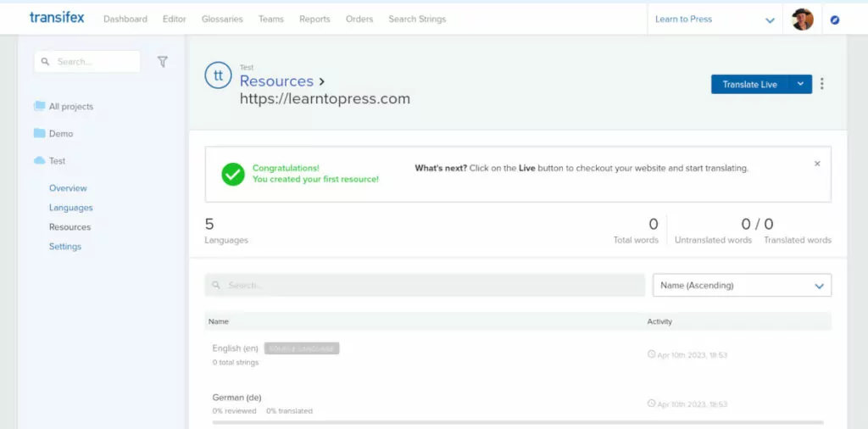Click '0% translated' under German
Screen dimensions: 868x429
click(x=289, y=410)
